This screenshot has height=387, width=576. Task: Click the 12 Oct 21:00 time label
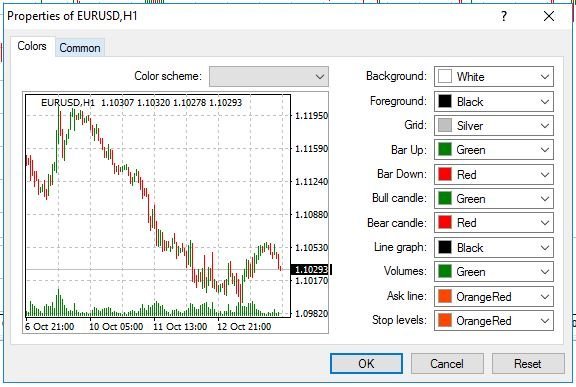click(x=244, y=326)
